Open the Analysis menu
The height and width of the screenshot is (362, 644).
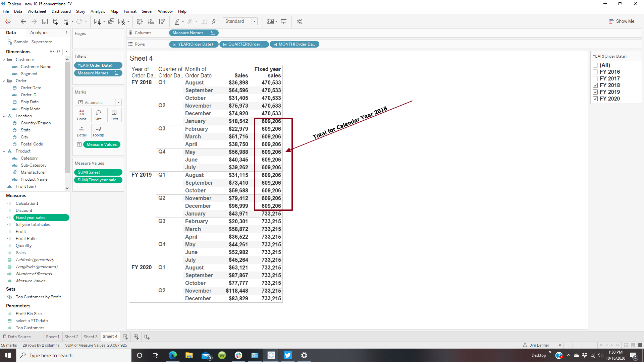coord(97,11)
